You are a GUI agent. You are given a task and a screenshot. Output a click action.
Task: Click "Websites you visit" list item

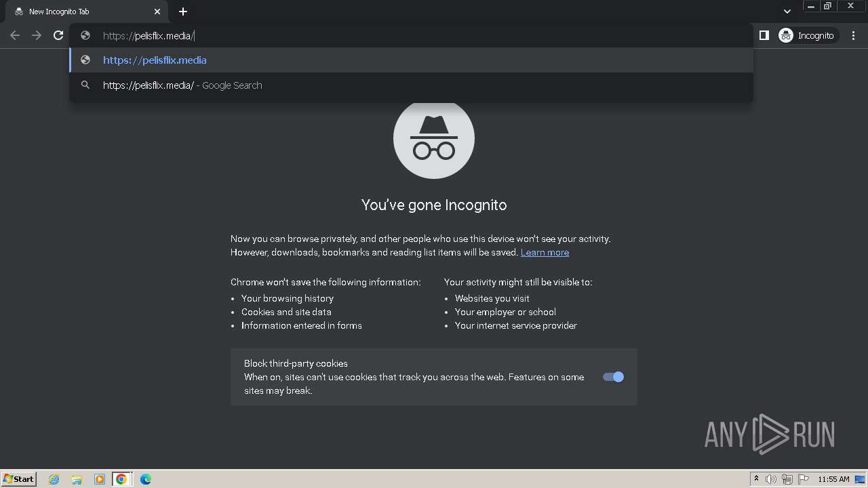(492, 298)
